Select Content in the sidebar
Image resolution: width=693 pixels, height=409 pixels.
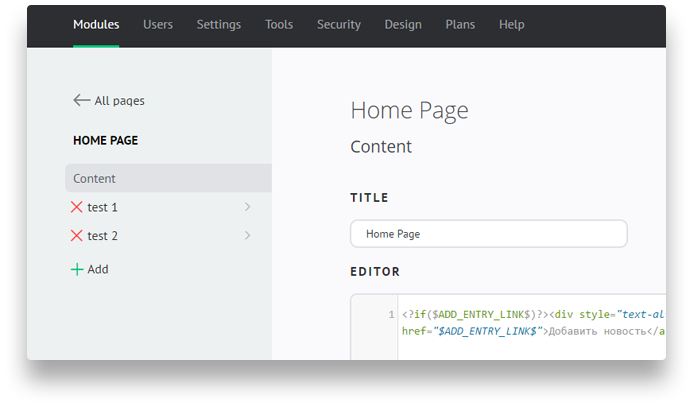[168, 178]
